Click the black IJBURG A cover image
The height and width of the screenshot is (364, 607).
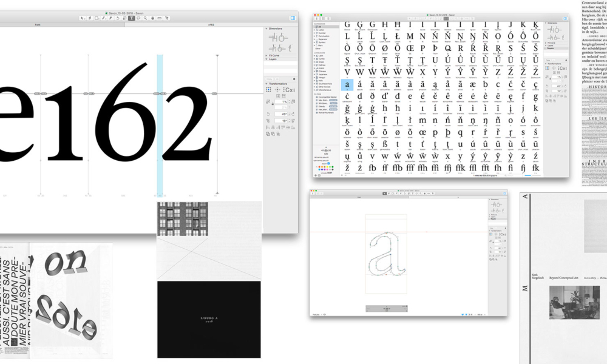pyautogui.click(x=209, y=320)
